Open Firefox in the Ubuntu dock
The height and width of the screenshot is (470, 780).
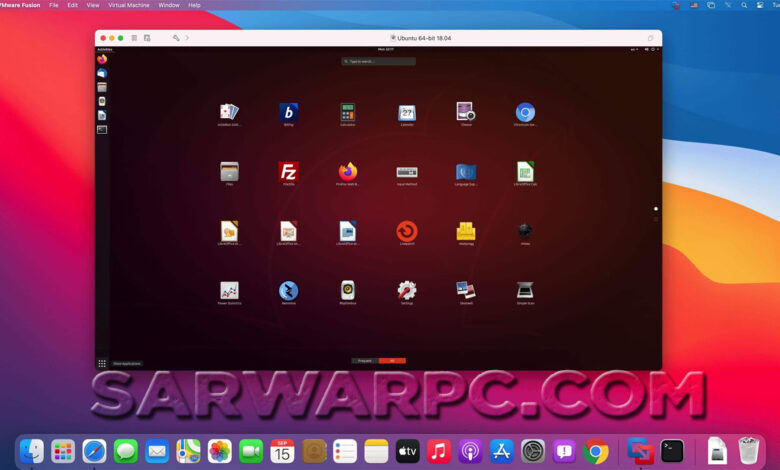(x=102, y=59)
